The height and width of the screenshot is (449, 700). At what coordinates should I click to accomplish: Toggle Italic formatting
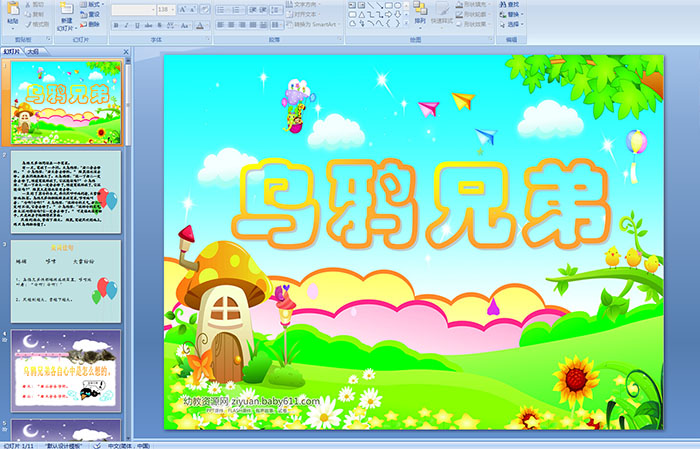coord(126,25)
